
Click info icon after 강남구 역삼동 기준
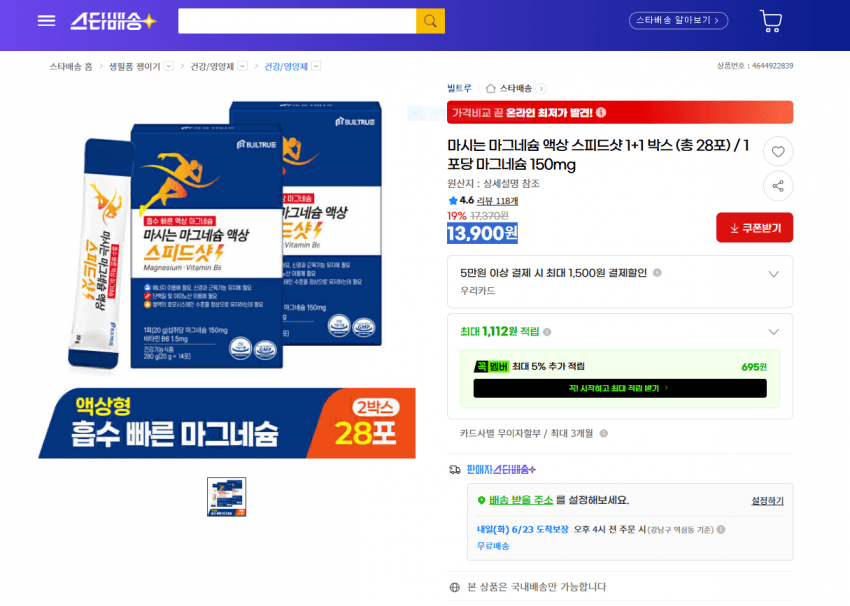(x=721, y=530)
